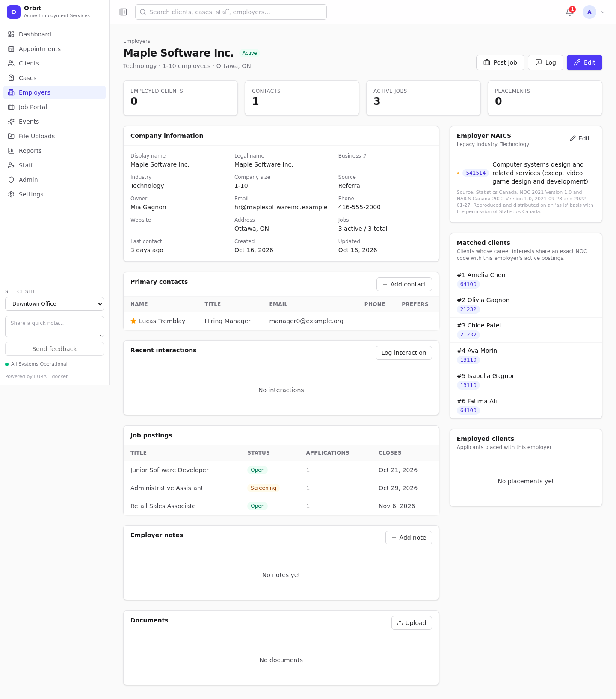616x699 pixels.
Task: Open Administrative Assistant posting
Action: (x=167, y=488)
